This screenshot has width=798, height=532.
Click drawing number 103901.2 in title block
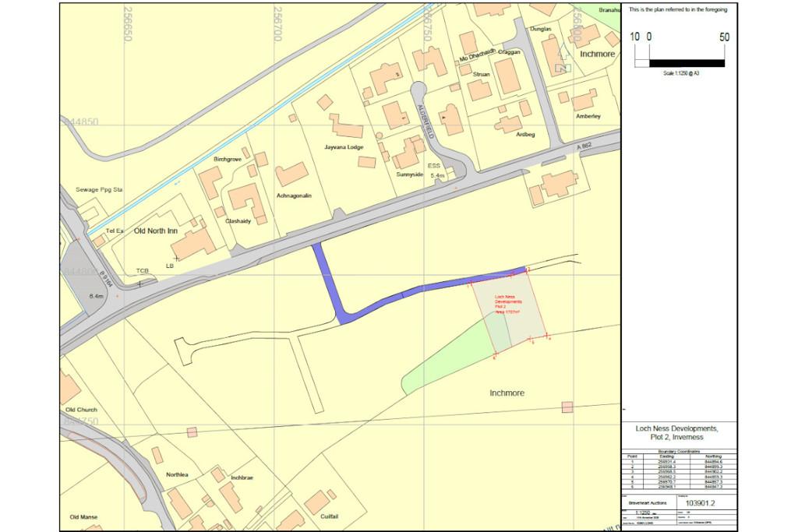click(x=701, y=503)
